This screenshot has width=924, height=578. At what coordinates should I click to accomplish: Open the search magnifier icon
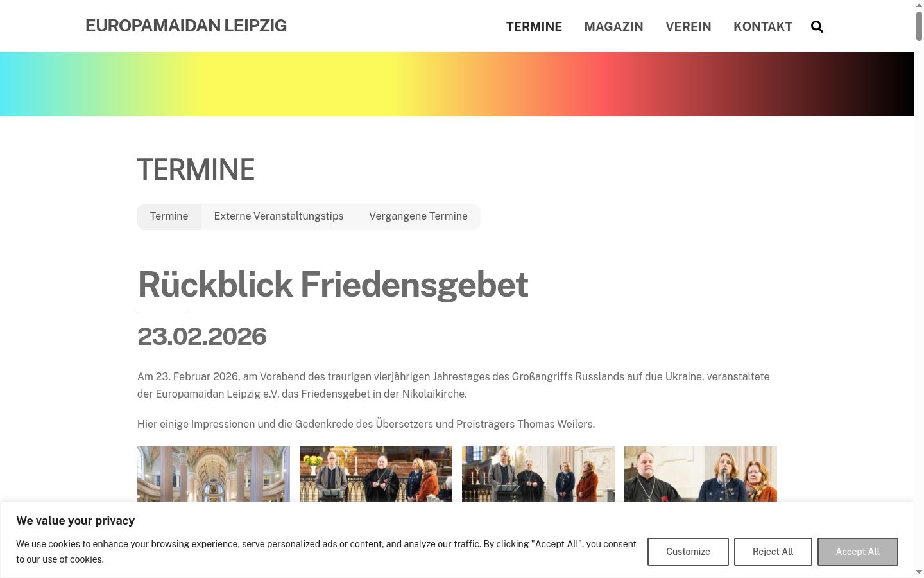click(x=817, y=26)
